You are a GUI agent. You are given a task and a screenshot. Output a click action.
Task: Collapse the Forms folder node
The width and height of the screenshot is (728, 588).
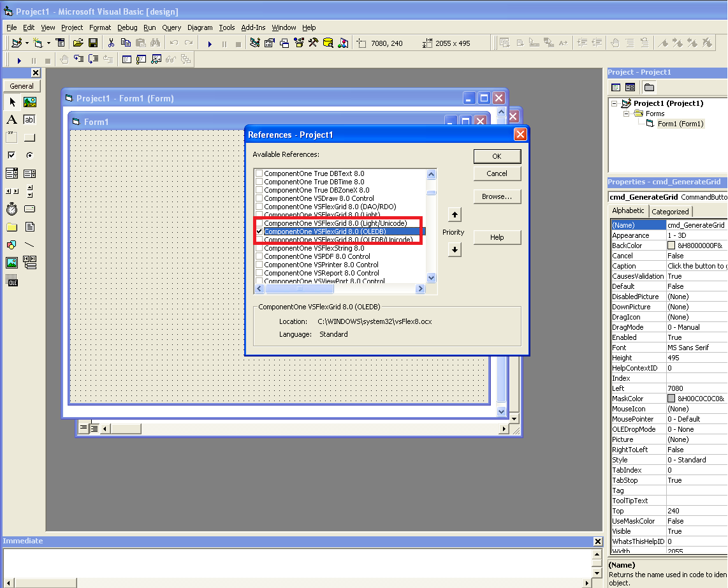(626, 114)
